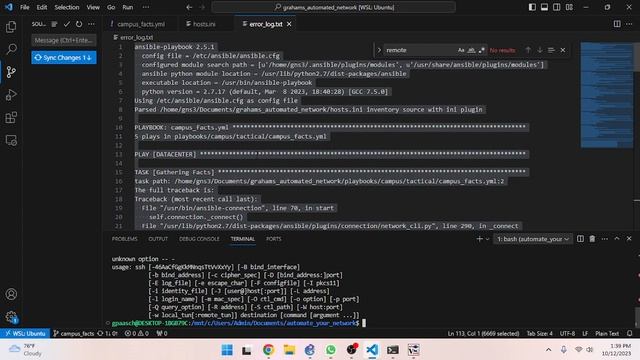Click Plain Text language mode
The width and height of the screenshot is (640, 360).
(607, 333)
